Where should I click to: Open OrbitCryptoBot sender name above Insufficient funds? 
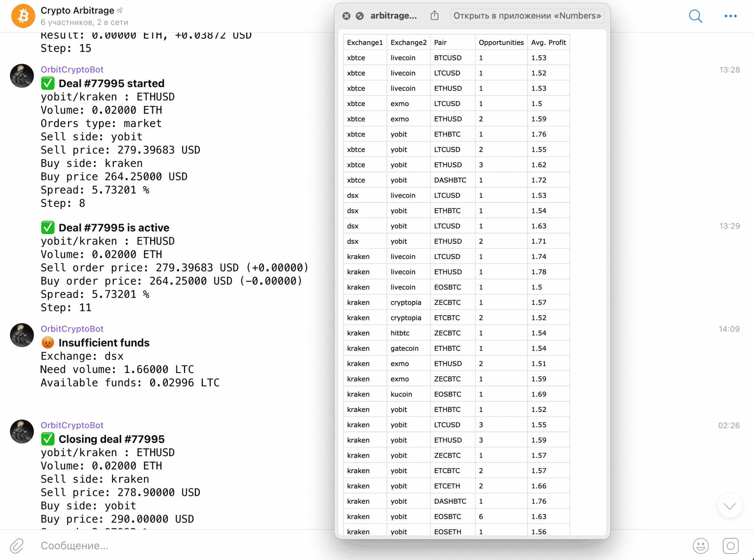tap(72, 329)
